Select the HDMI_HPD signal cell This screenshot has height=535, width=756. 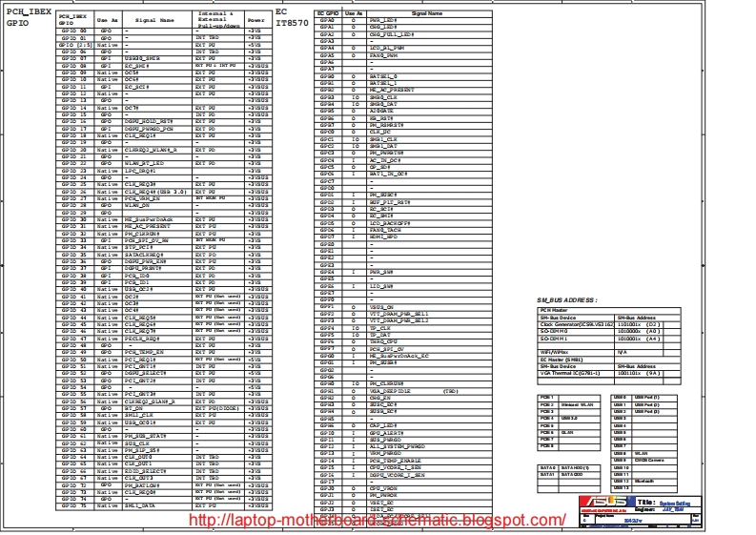point(383,237)
